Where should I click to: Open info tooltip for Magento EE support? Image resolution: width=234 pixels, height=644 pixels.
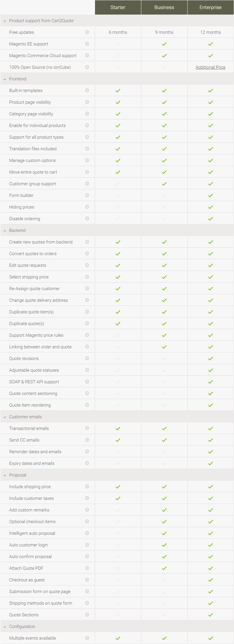click(x=87, y=44)
